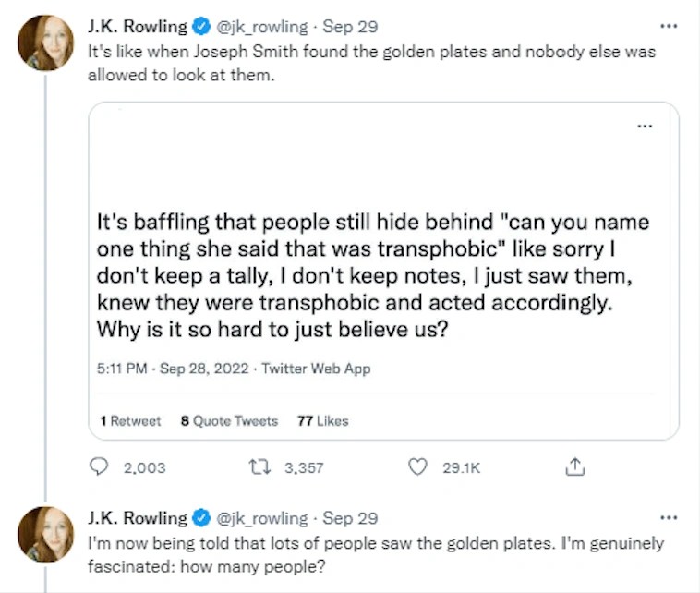Like the tweet with 29.1K likes
Image resolution: width=700 pixels, height=593 pixels.
coord(420,467)
